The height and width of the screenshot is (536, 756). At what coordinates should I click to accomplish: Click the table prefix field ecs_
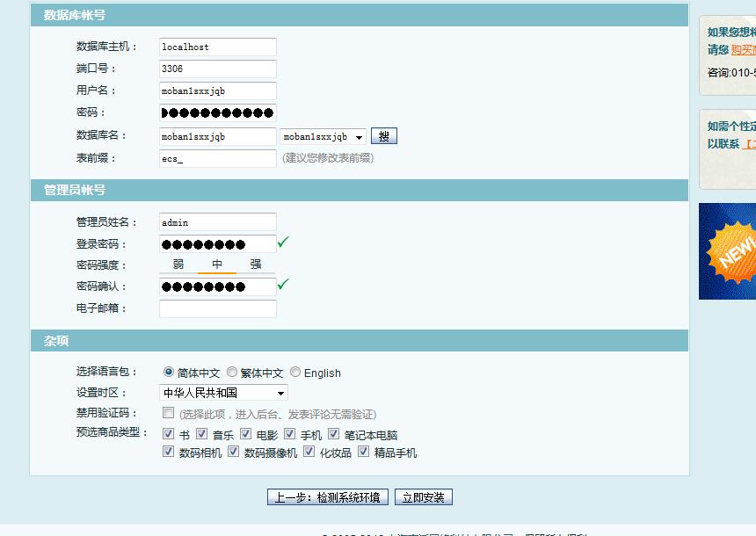tap(217, 158)
